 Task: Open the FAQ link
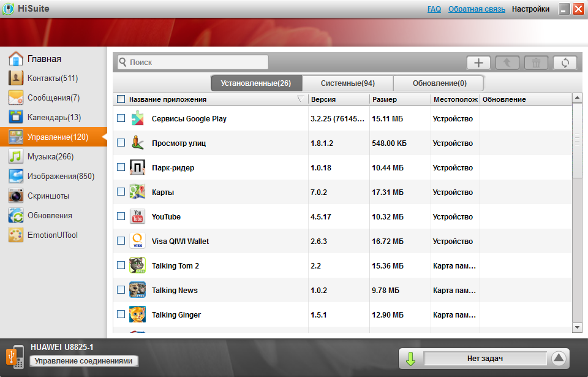tap(434, 9)
